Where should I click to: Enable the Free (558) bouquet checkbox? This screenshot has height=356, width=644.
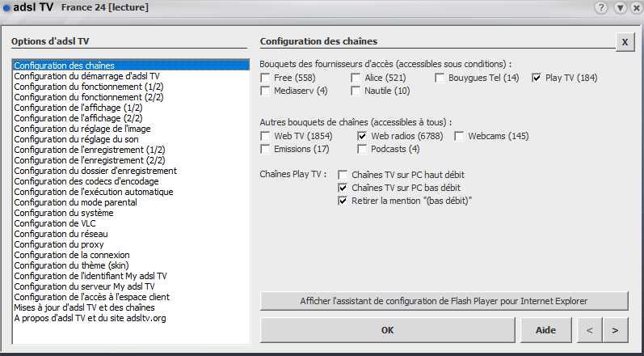[x=266, y=78]
